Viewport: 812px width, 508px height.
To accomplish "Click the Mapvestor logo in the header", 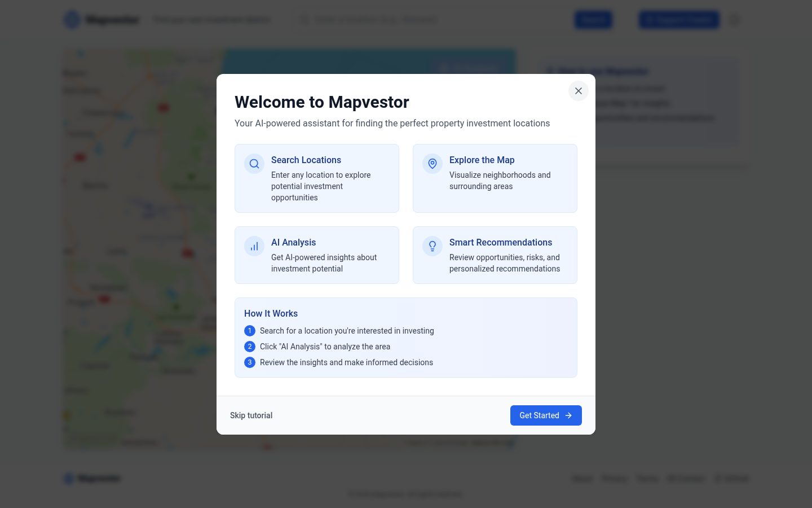I will [101, 20].
